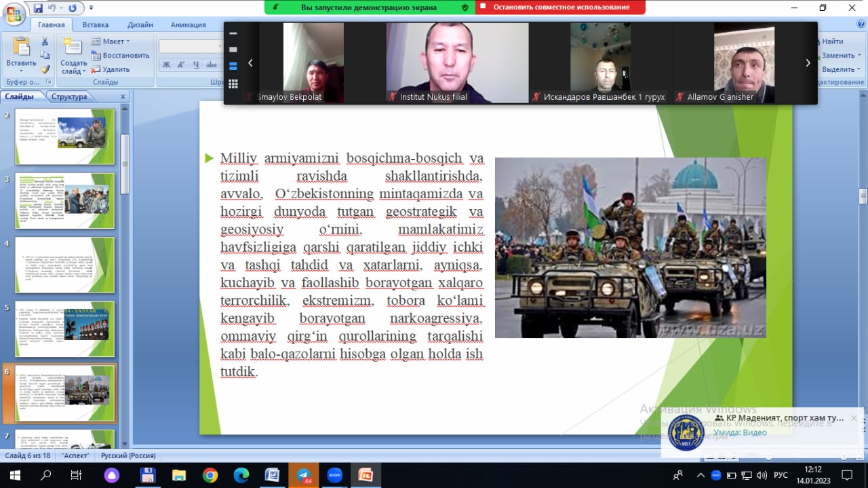The width and height of the screenshot is (868, 488).
Task: Select Allamov G'anisher video tile
Action: (745, 62)
